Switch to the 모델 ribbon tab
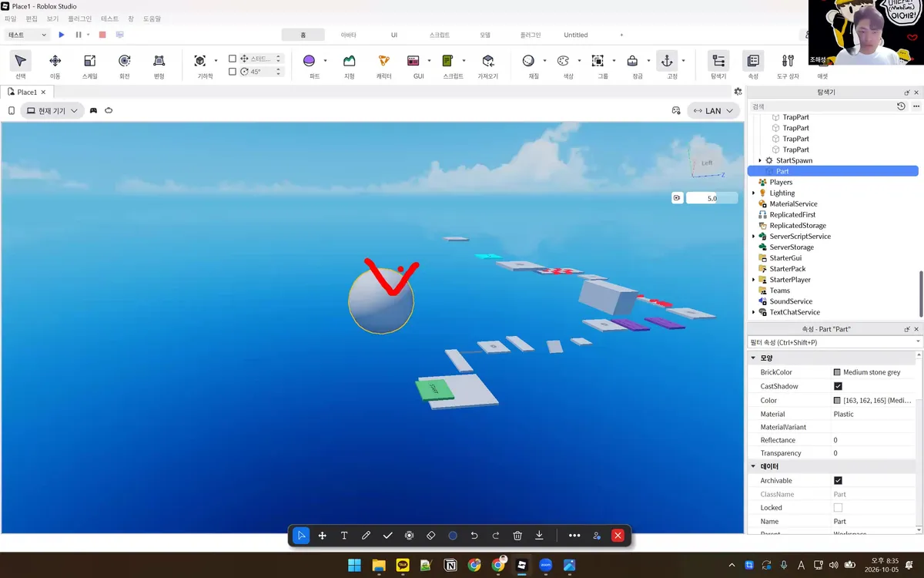The image size is (924, 578). pos(485,35)
